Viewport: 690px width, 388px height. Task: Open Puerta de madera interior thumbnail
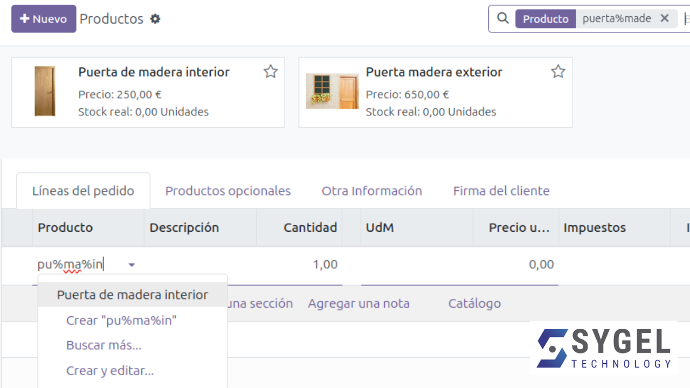(45, 91)
